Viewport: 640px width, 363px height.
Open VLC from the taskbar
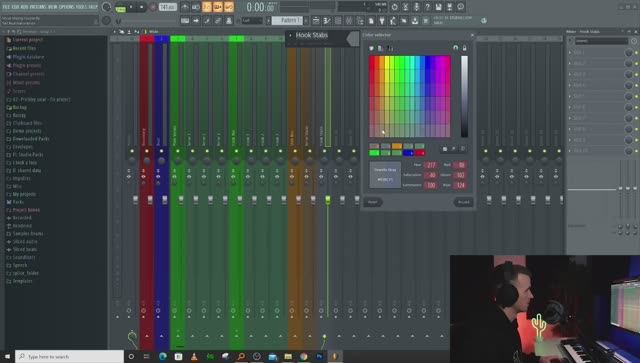pos(194,356)
